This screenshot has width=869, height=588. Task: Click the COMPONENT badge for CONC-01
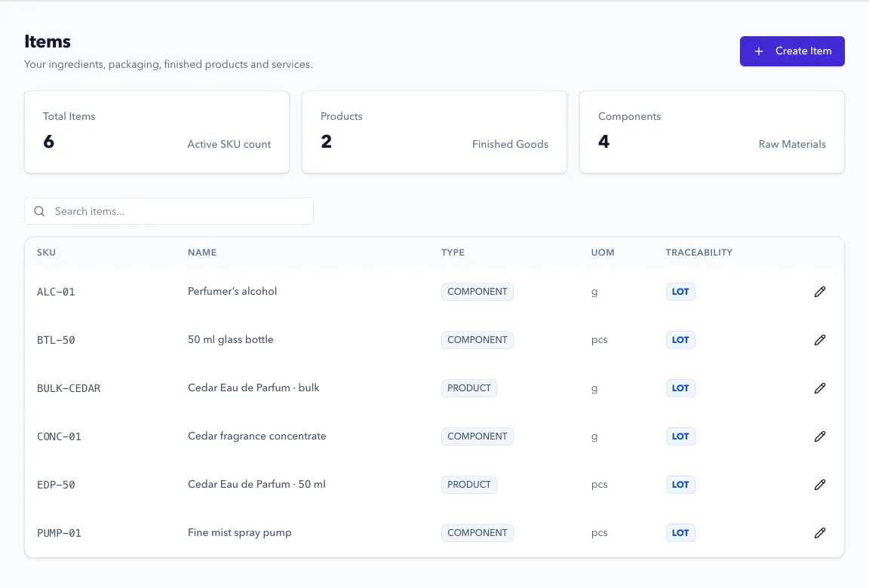[x=477, y=436]
